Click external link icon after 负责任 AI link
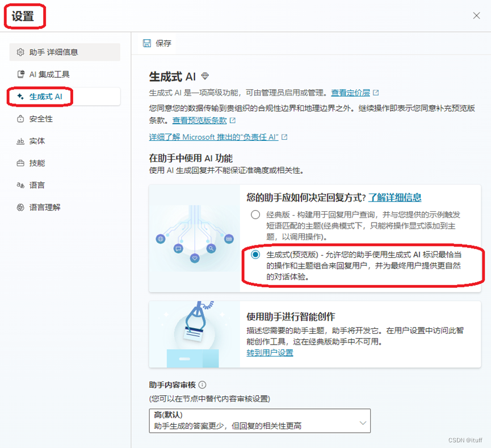Screen dimensions: 491x448 (284, 137)
